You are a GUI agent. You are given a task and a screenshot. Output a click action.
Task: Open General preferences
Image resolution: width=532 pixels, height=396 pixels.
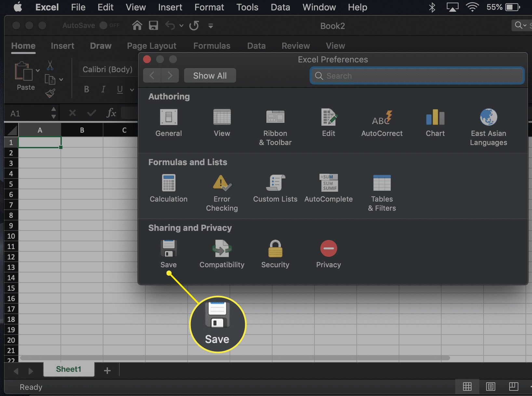[x=168, y=123]
